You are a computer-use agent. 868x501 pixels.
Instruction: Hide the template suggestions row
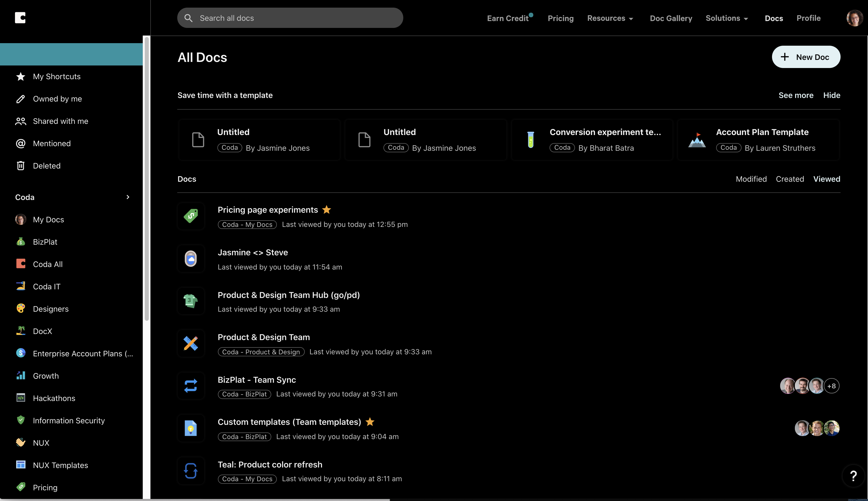pos(831,95)
